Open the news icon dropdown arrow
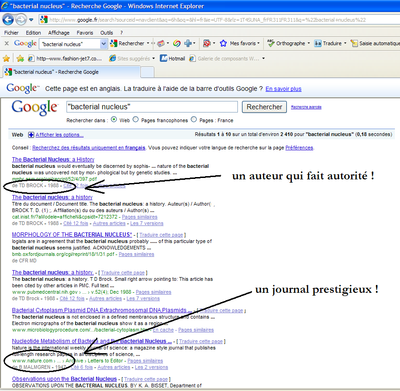The height and width of the screenshot is (391, 400). pyautogui.click(x=168, y=43)
